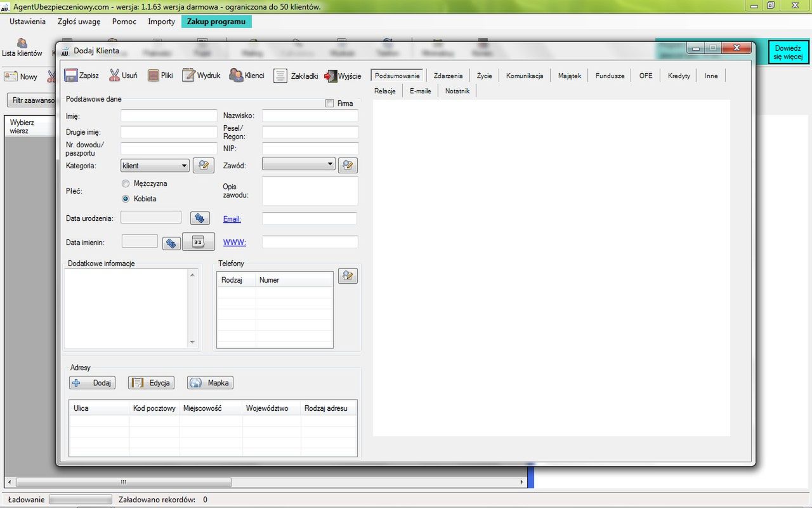Viewport: 812px width, 508px height.
Task: Switch to Inne tab
Action: (x=712, y=76)
